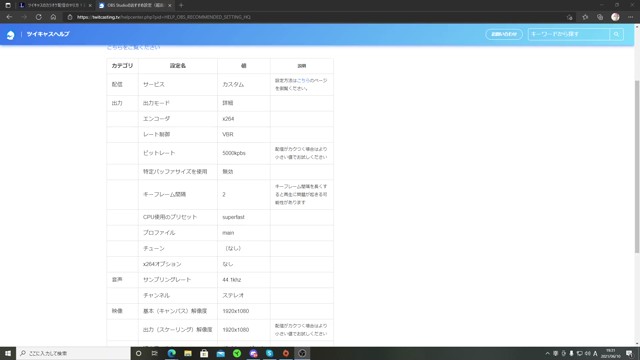Follow the こちら link in サービス row
640x360 pixels.
pyautogui.click(x=303, y=81)
